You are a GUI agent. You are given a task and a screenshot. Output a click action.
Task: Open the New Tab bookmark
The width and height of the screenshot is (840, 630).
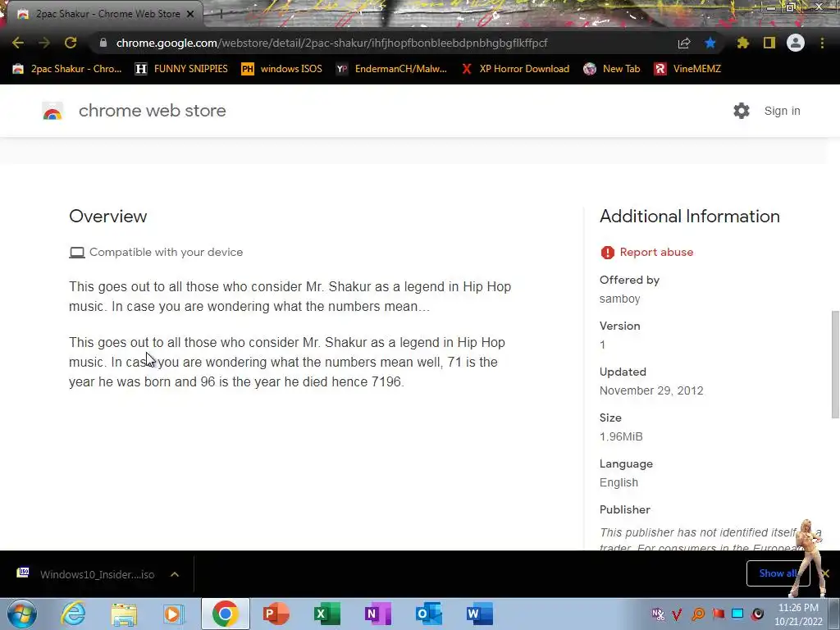point(612,69)
